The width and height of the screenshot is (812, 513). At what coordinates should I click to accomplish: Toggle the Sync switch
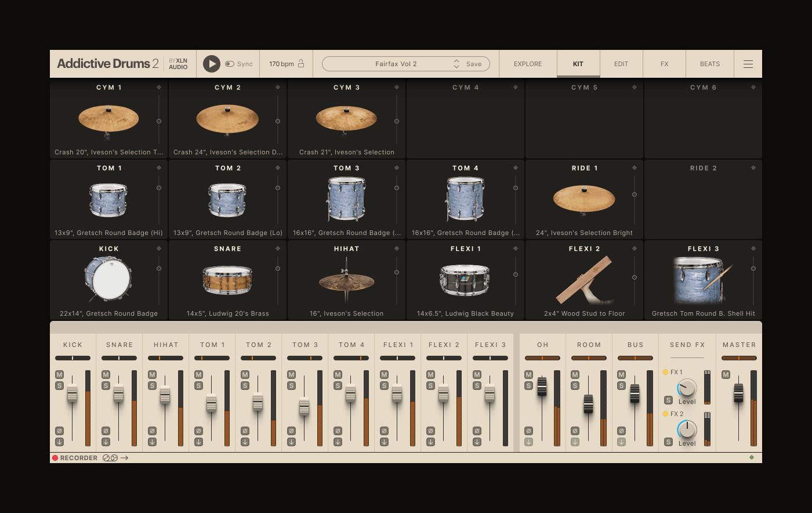click(230, 64)
